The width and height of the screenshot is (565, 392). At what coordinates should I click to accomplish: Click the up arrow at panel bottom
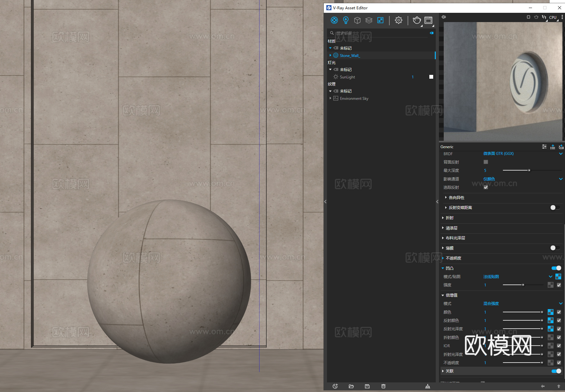(559, 386)
